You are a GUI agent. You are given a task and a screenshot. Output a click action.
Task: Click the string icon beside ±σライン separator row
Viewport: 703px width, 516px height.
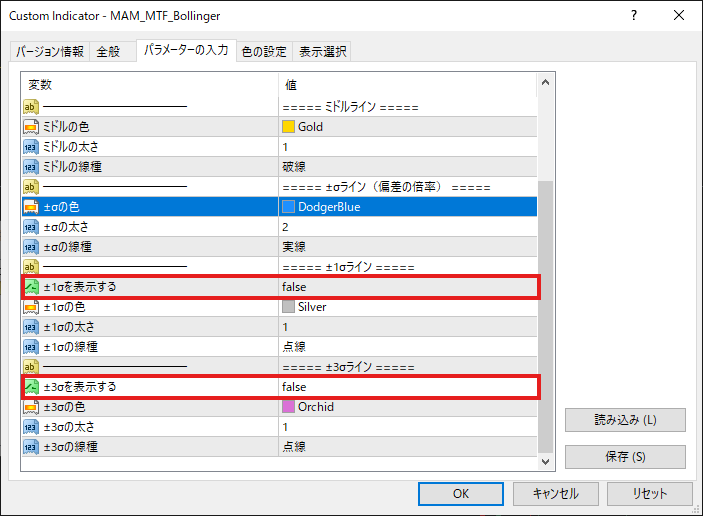coord(30,187)
